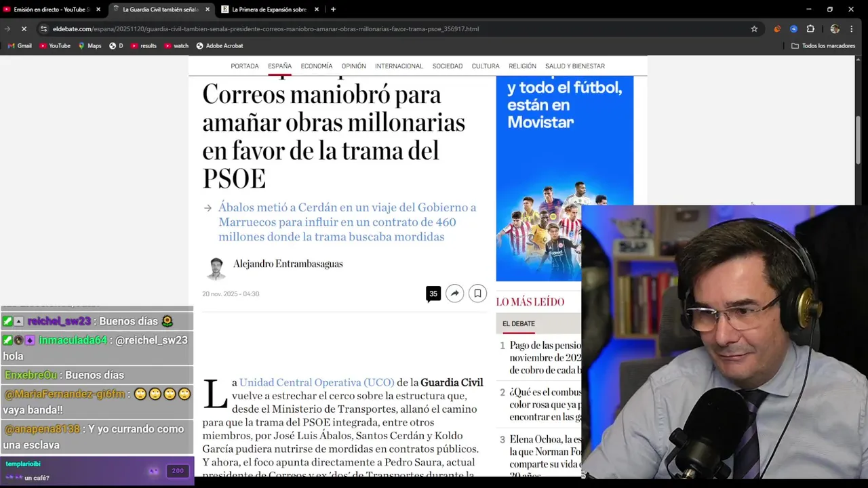This screenshot has height=488, width=868.
Task: Open the 'watch' bookmark
Action: (x=176, y=46)
